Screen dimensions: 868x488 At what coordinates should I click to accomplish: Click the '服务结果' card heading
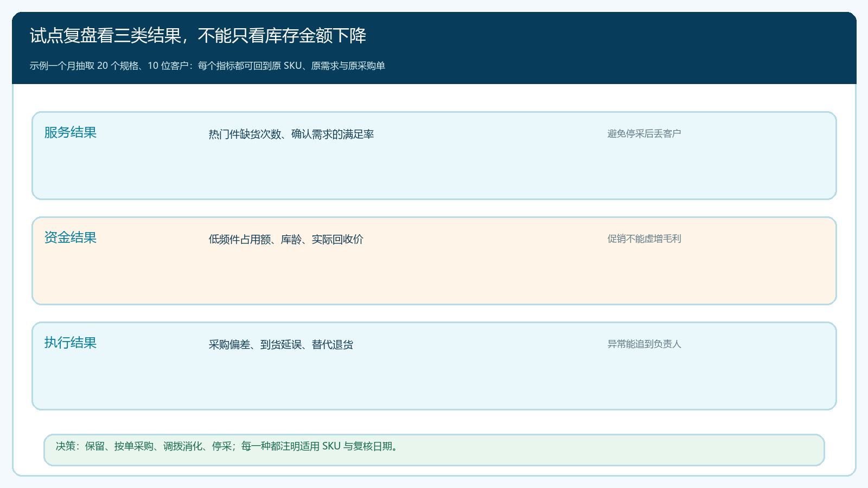click(71, 132)
